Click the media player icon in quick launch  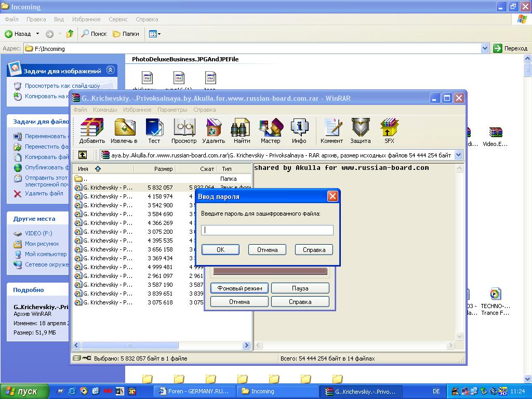(84, 391)
